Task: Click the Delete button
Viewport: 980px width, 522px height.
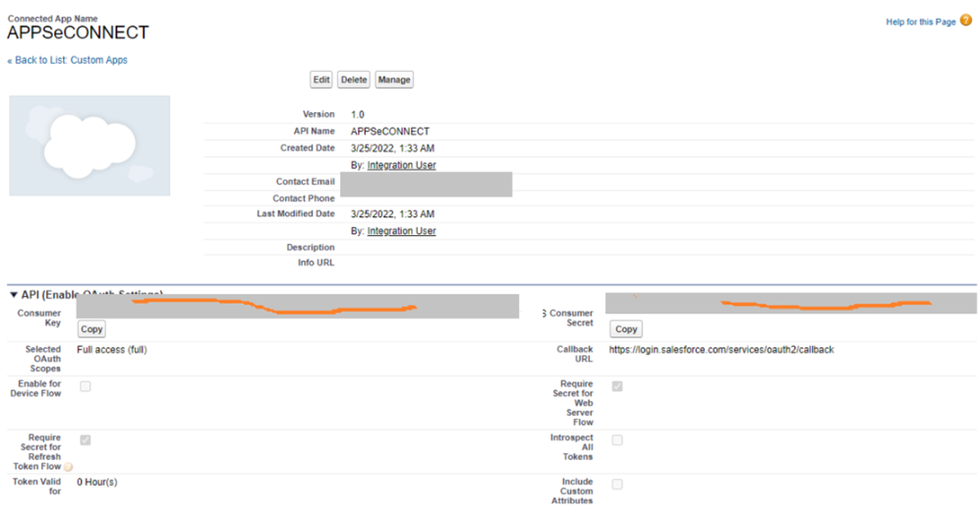Action: (354, 80)
